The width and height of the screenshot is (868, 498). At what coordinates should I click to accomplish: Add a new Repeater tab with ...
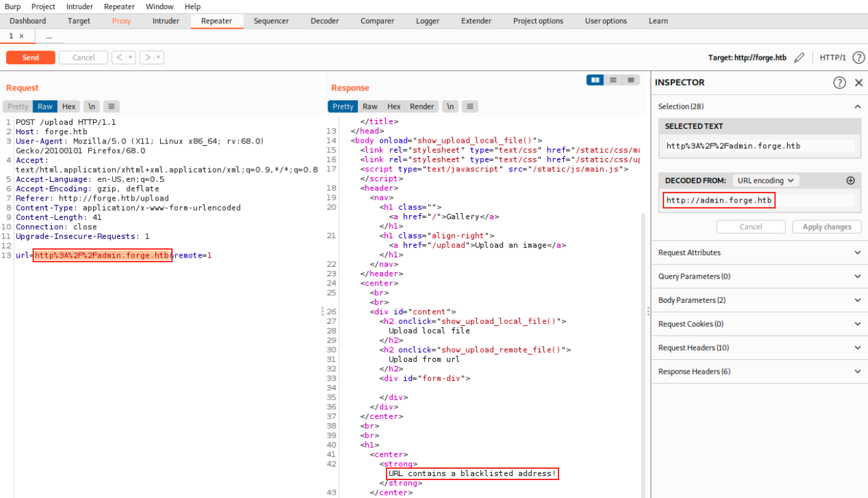48,37
